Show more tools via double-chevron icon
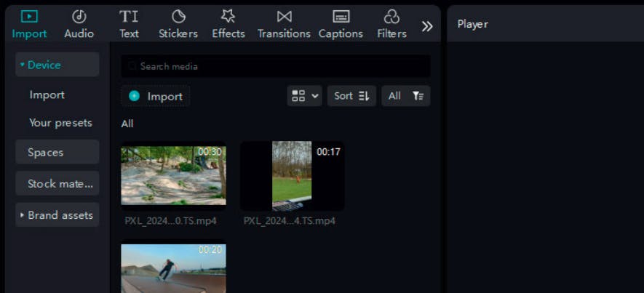This screenshot has width=644, height=293. tap(427, 27)
